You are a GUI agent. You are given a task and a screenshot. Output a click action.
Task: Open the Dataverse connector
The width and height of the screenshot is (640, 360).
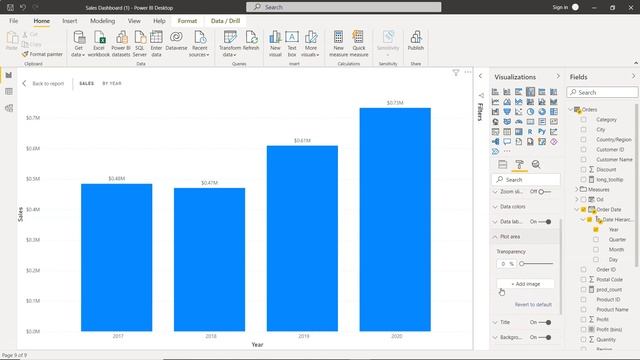click(176, 41)
